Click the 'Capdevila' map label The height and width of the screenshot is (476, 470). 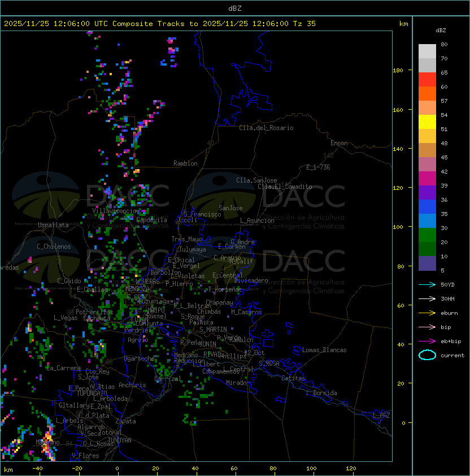[151, 220]
